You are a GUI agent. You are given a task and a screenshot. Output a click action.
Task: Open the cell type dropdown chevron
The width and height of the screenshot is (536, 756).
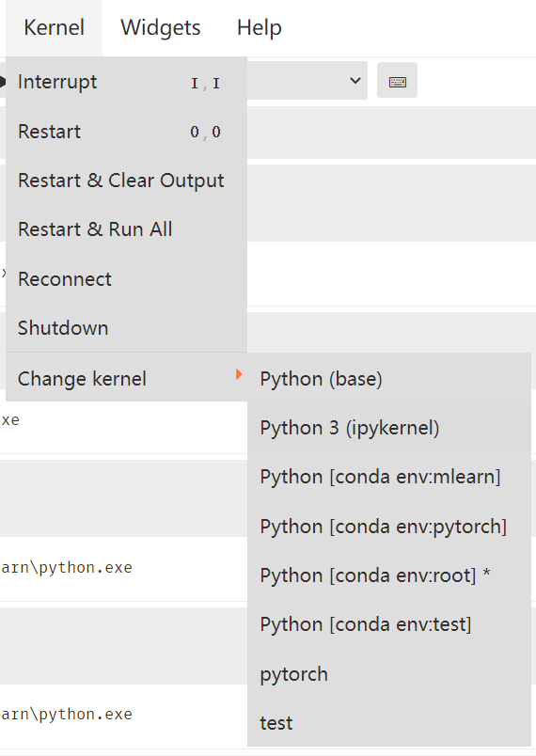(x=355, y=81)
